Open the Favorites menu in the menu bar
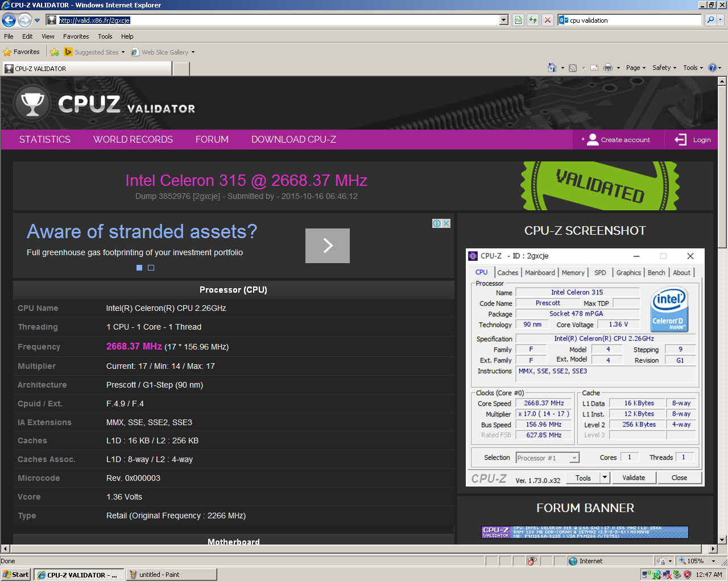 (76, 36)
